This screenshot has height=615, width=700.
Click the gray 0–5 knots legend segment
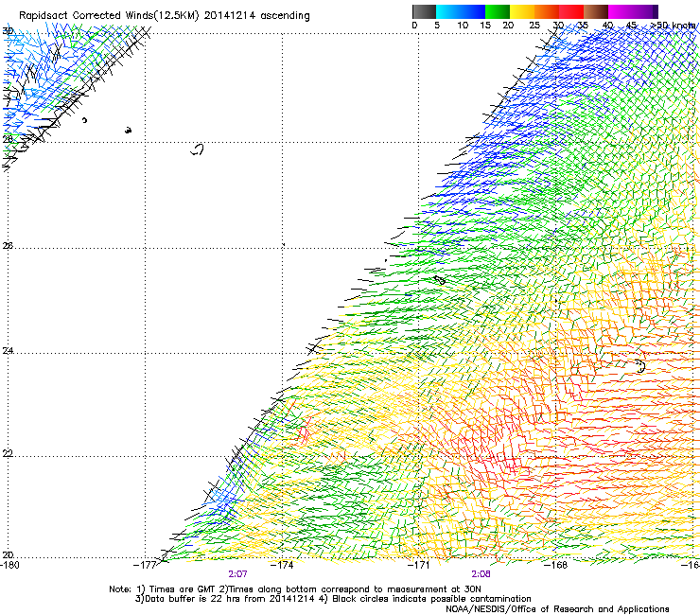click(424, 11)
